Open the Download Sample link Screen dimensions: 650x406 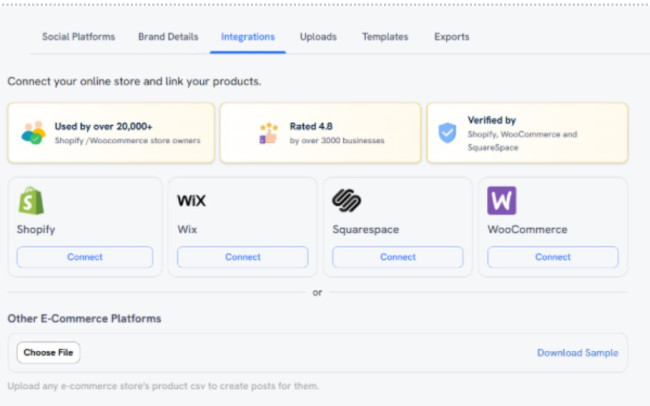577,353
